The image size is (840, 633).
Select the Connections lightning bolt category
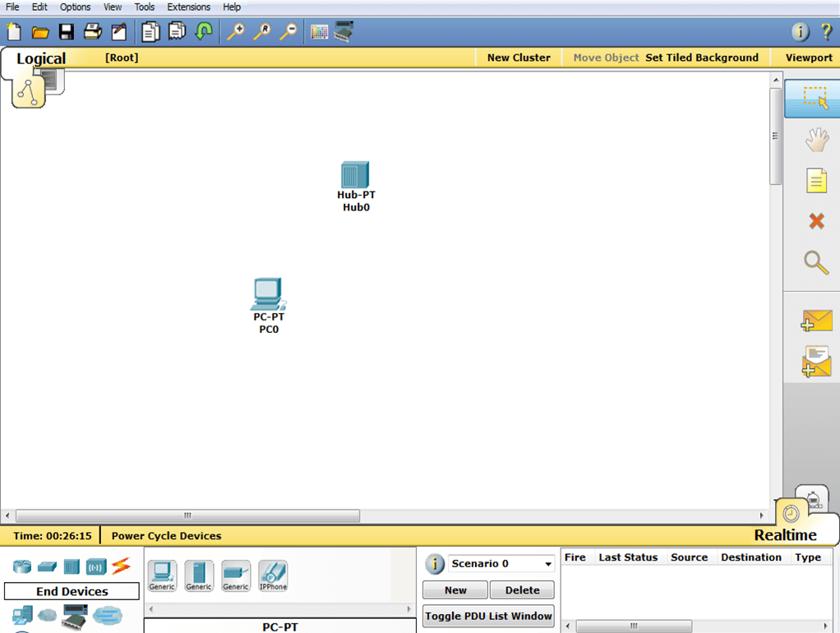click(121, 566)
